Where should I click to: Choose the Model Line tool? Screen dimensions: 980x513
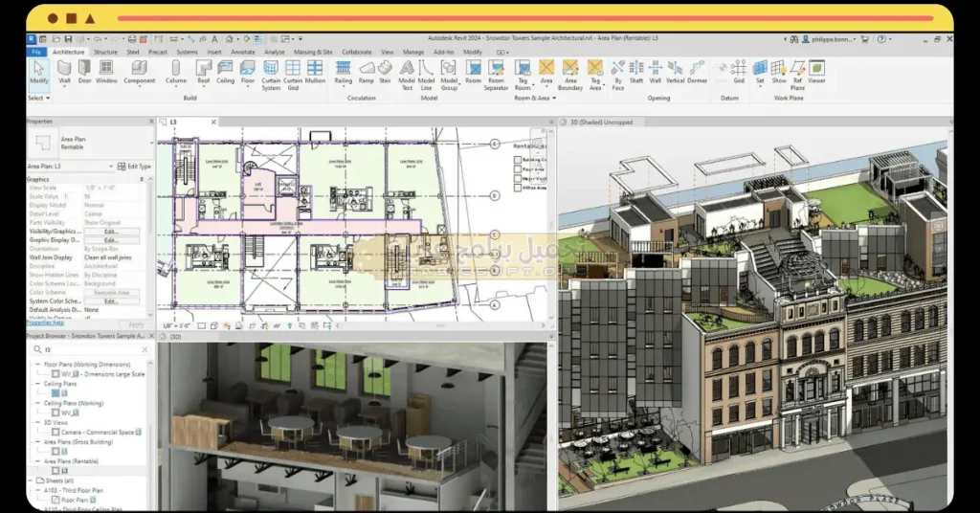426,76
